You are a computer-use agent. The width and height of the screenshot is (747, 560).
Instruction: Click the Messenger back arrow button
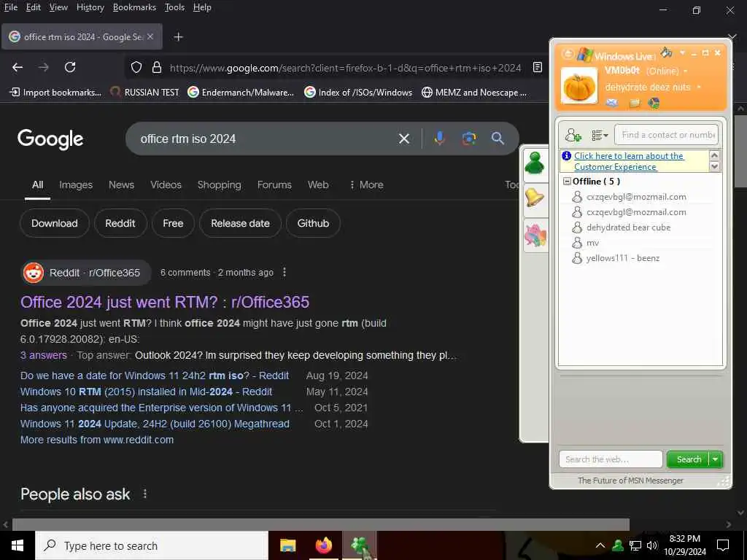click(x=568, y=53)
